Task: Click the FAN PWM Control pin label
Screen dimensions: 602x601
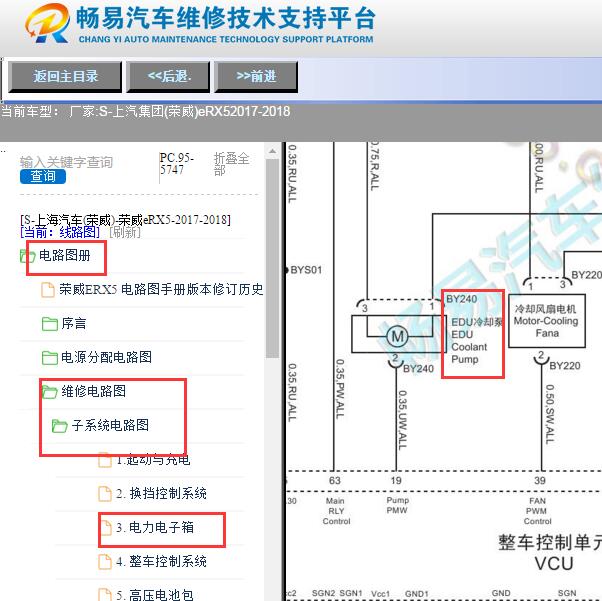Action: pos(537,511)
